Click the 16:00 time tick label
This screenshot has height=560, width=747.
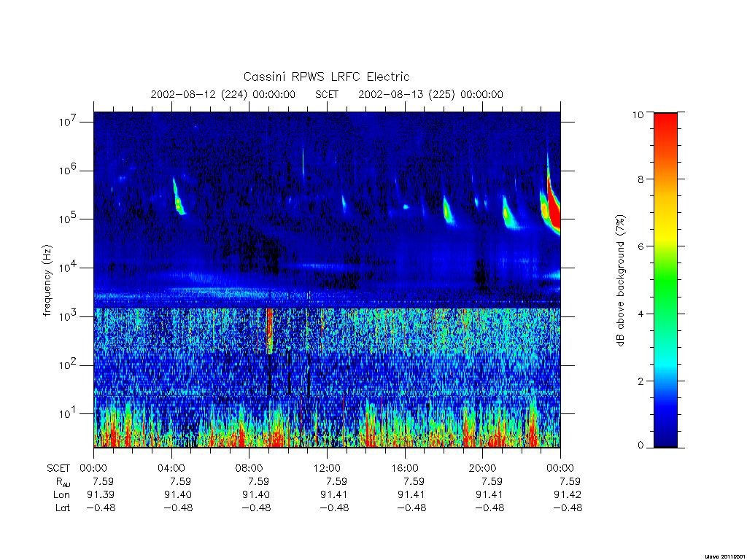(x=404, y=468)
